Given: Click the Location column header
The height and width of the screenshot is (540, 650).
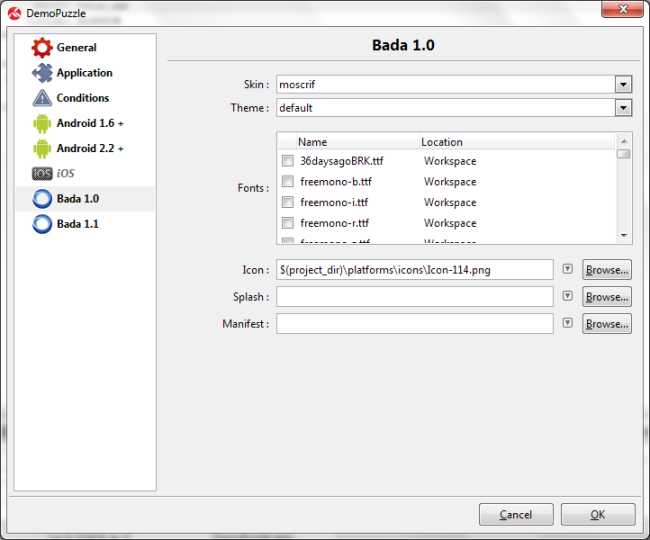Looking at the screenshot, I should click(x=517, y=142).
